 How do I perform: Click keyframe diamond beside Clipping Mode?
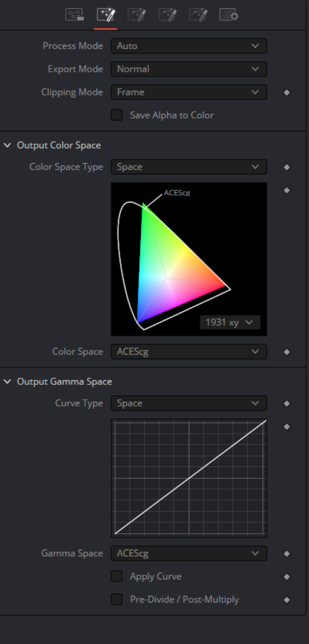(x=287, y=92)
